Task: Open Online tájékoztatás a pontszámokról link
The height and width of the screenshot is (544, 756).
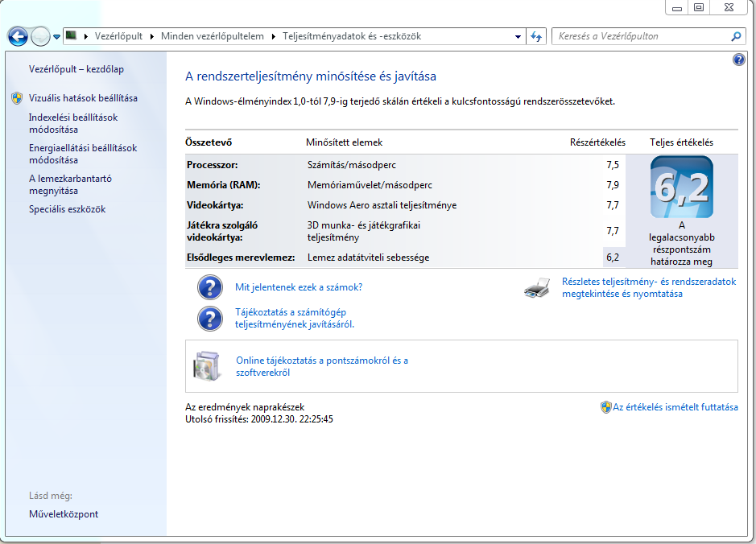Action: click(322, 366)
